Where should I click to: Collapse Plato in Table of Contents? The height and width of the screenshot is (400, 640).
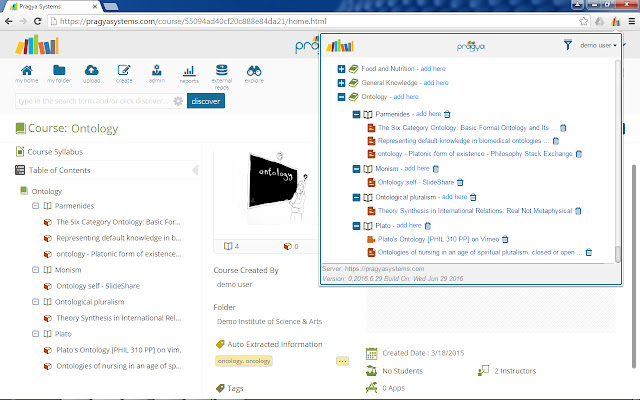click(x=36, y=334)
